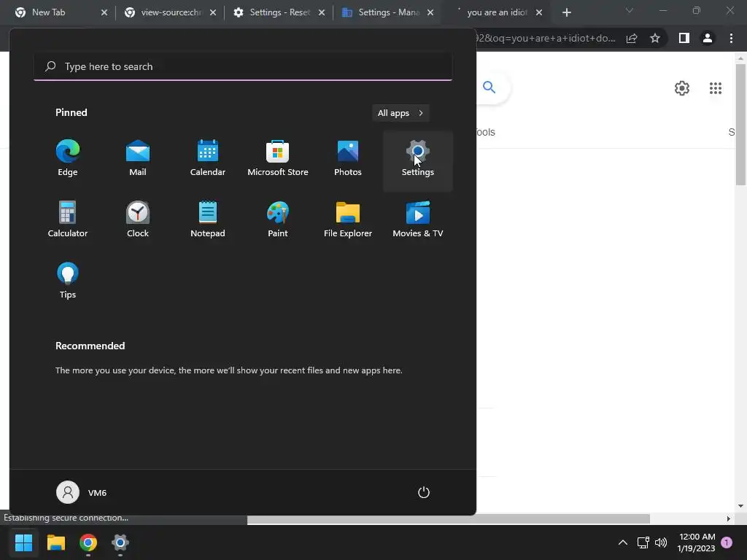Open Chrome profile menu
This screenshot has width=747, height=560.
coord(708,38)
